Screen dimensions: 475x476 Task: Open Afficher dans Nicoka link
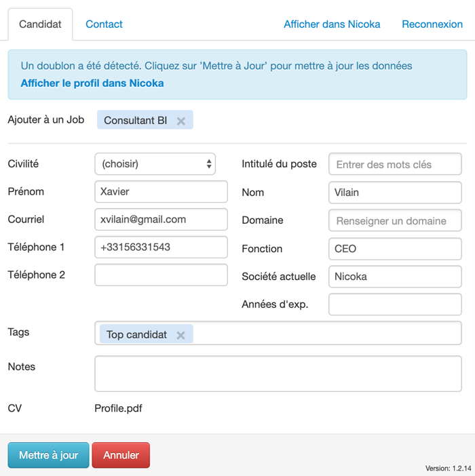(332, 24)
